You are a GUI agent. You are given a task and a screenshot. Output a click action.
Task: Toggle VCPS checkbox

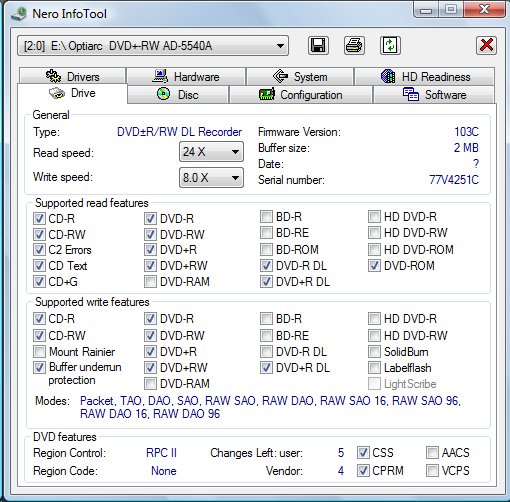pyautogui.click(x=432, y=471)
